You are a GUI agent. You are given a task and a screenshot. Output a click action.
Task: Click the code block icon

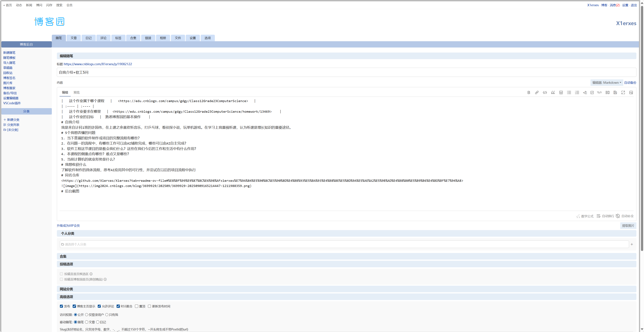(545, 92)
